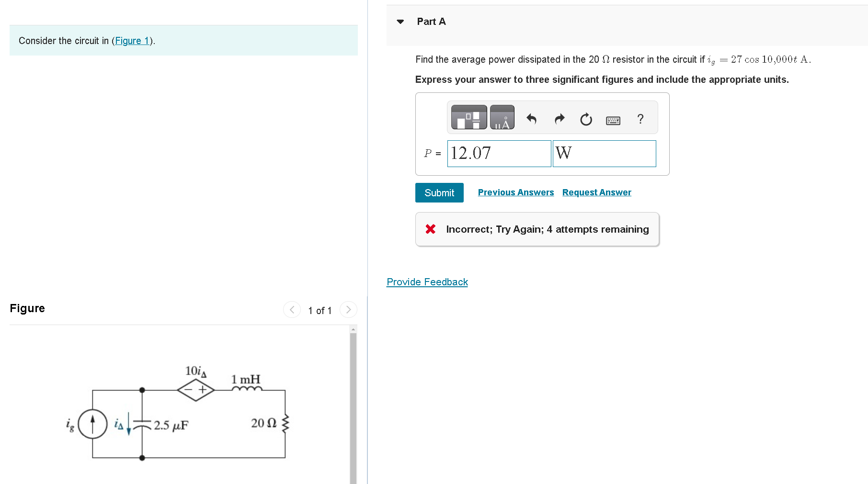Click the 1 of 1 page indicator
868x484 pixels.
320,310
